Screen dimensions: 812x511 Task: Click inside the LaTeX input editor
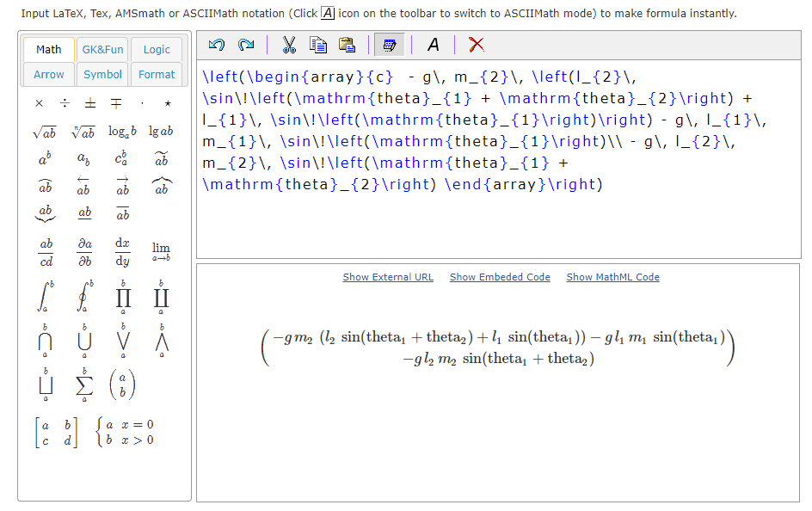click(x=499, y=159)
